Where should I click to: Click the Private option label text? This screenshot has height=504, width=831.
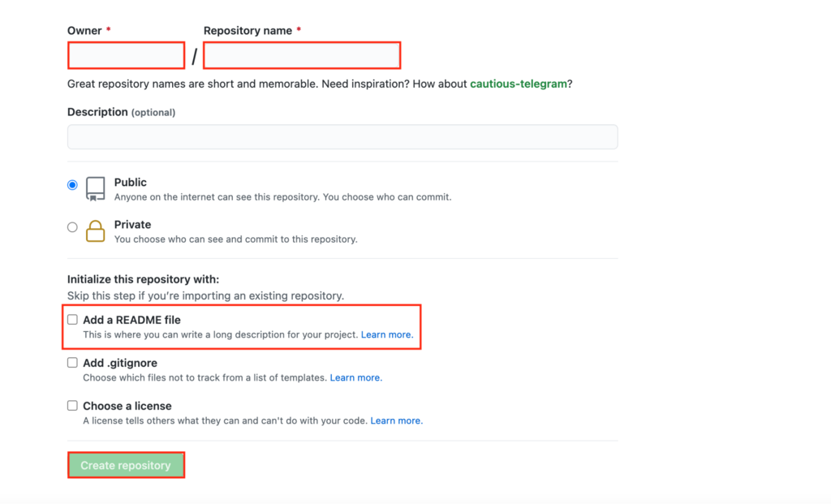[x=132, y=225]
